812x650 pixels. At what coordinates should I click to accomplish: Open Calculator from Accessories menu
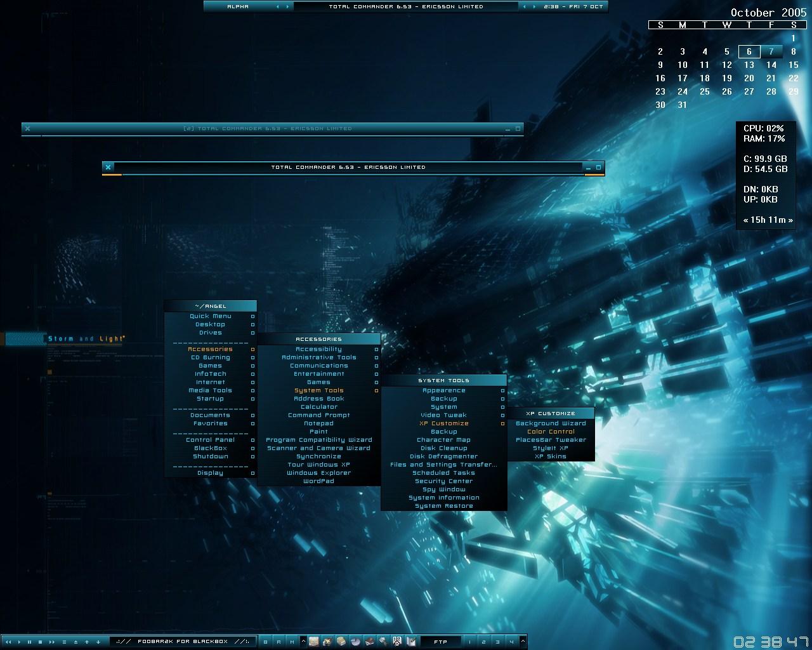tap(319, 407)
